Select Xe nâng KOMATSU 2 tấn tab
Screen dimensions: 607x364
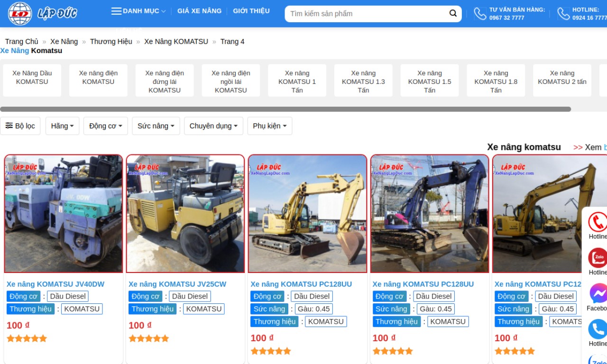point(562,81)
